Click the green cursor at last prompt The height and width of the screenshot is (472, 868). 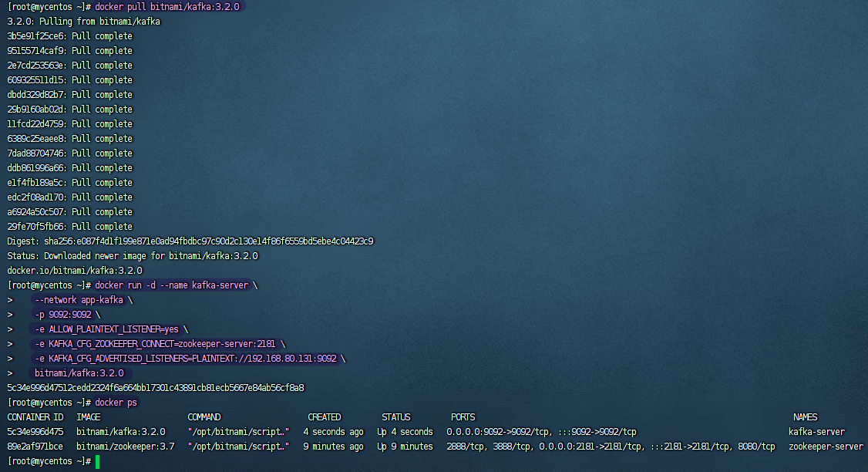tap(97, 461)
